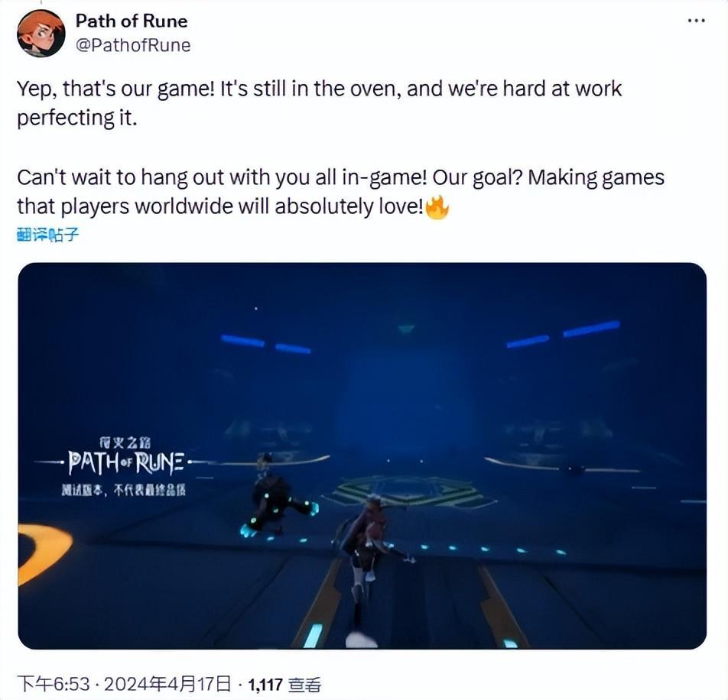Click the blue light bars at upper left
The height and width of the screenshot is (700, 728).
pyautogui.click(x=266, y=344)
